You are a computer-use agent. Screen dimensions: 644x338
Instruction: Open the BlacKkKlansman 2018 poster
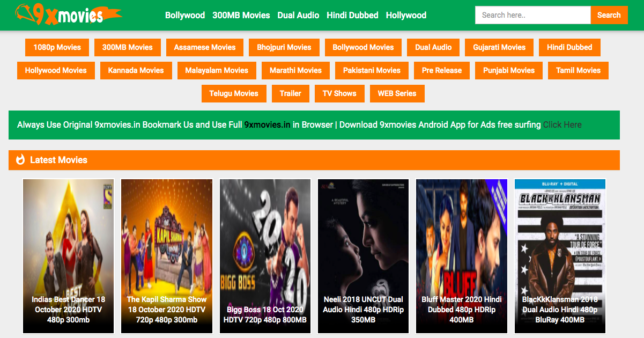560,256
